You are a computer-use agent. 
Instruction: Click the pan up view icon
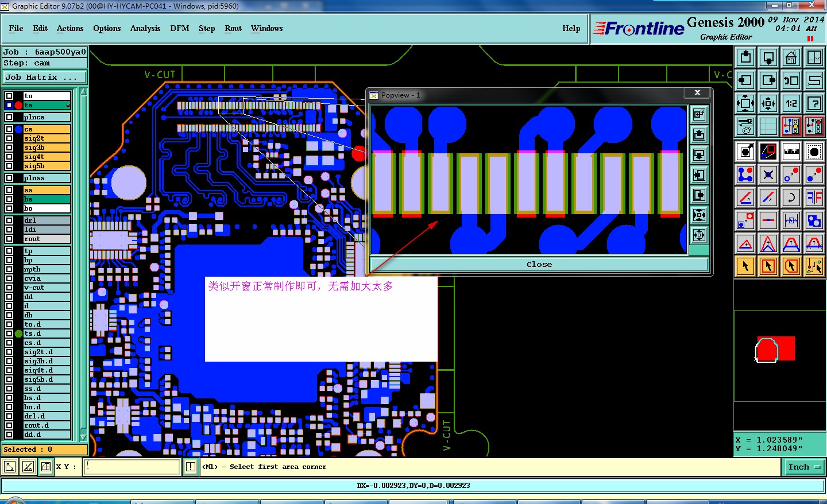[x=745, y=57]
